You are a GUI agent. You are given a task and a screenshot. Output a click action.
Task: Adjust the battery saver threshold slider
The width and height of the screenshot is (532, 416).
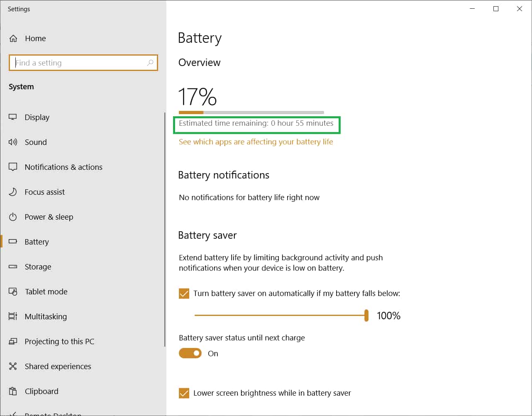tap(366, 316)
